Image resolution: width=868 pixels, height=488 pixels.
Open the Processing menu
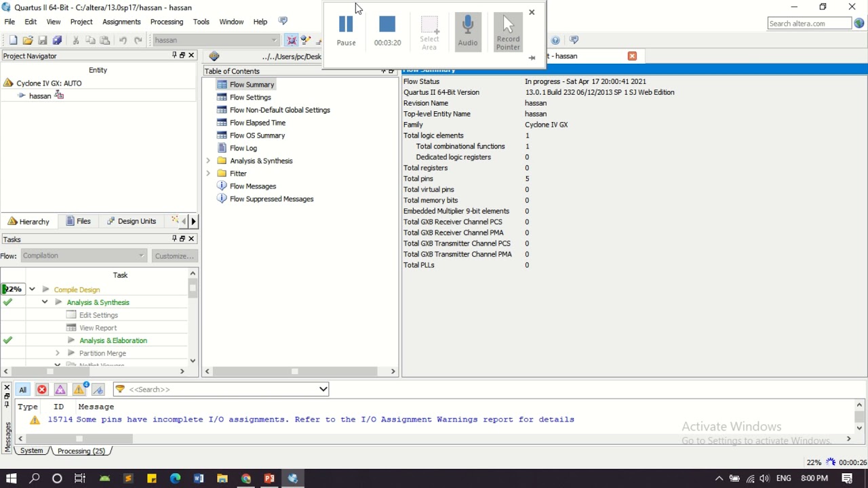coord(167,22)
